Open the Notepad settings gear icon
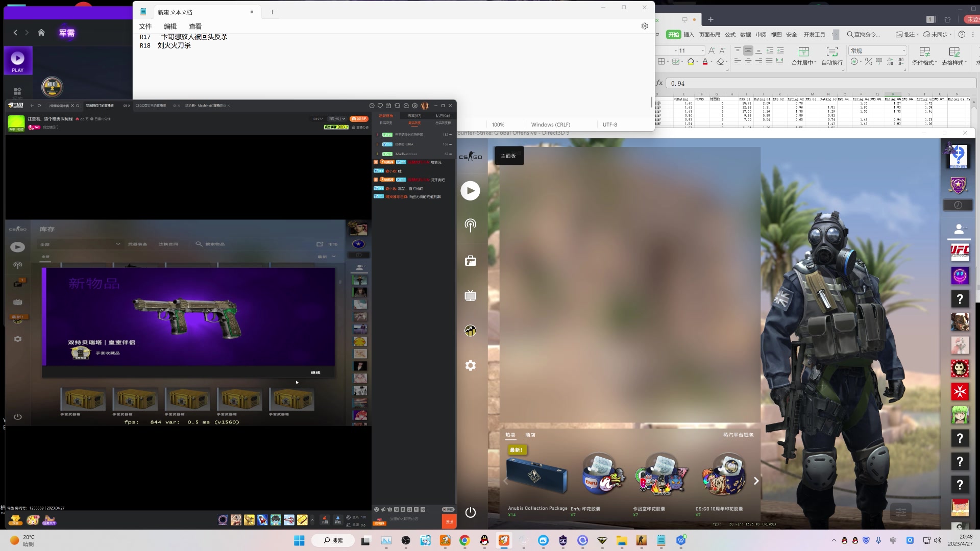980x551 pixels. (645, 26)
